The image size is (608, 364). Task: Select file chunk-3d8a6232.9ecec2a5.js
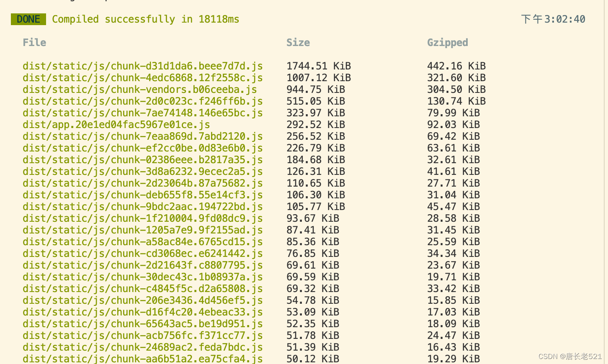(x=143, y=172)
